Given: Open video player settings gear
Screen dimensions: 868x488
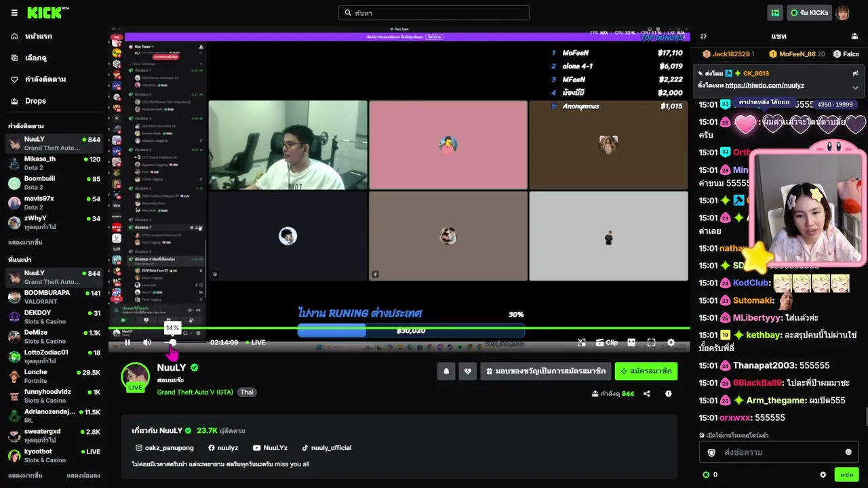Looking at the screenshot, I should click(x=671, y=342).
